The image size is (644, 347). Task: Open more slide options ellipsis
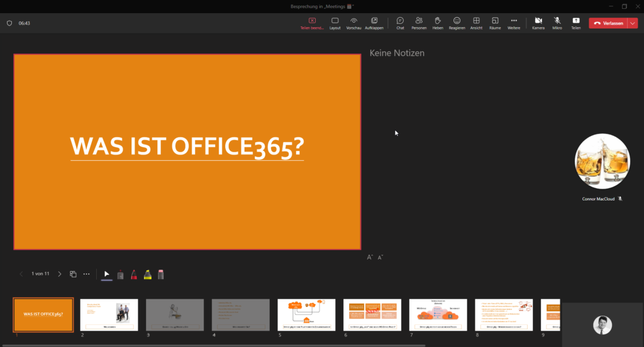tap(87, 274)
